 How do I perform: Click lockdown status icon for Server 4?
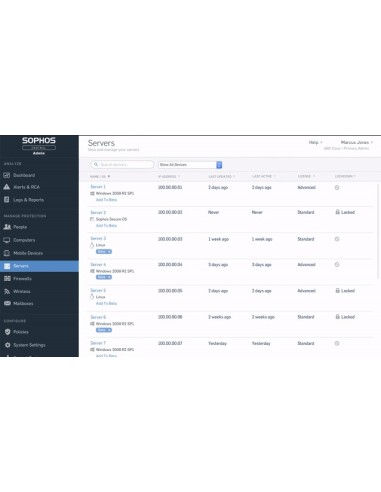click(x=337, y=265)
